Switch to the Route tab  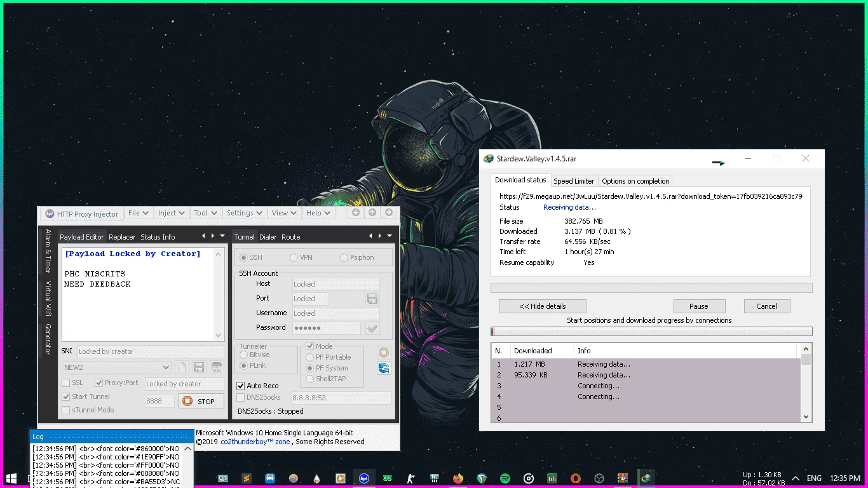[291, 237]
